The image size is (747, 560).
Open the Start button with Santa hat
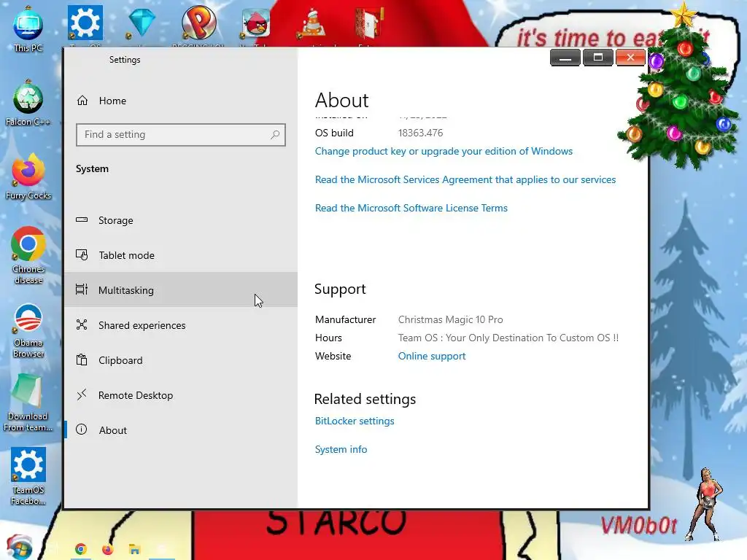click(x=18, y=547)
